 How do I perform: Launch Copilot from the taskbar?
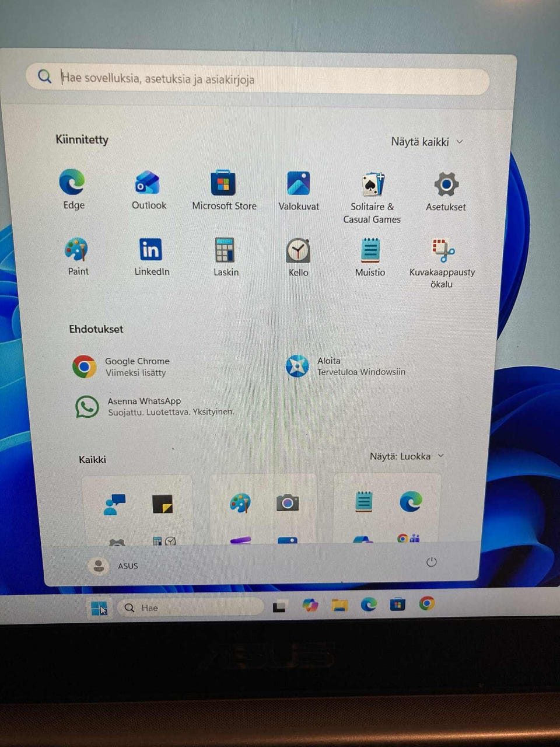(x=310, y=605)
